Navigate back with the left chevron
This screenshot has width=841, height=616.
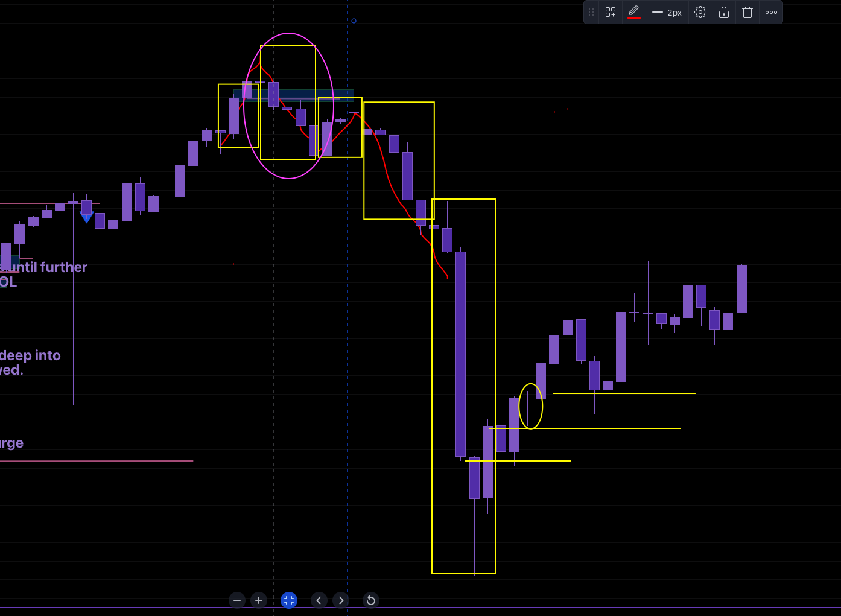tap(319, 600)
